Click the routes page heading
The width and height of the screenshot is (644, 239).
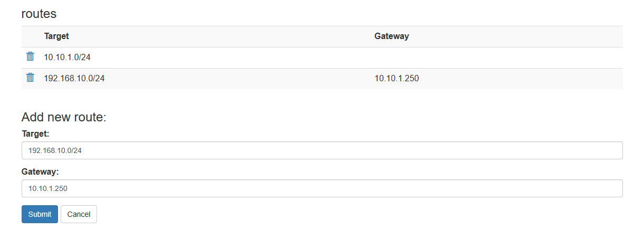(x=39, y=14)
